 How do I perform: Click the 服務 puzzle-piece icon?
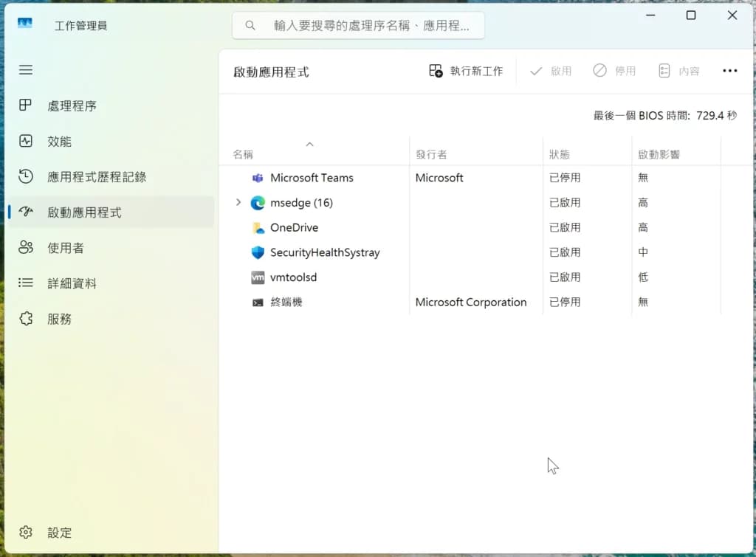point(26,319)
